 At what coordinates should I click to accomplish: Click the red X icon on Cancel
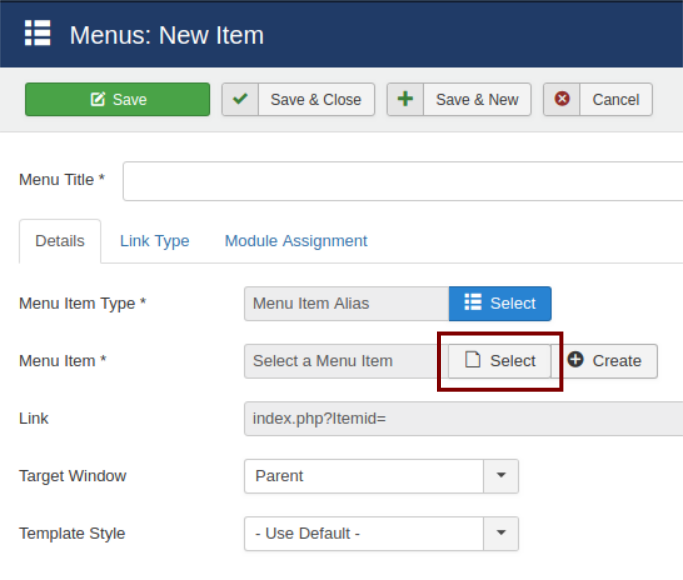click(x=562, y=99)
